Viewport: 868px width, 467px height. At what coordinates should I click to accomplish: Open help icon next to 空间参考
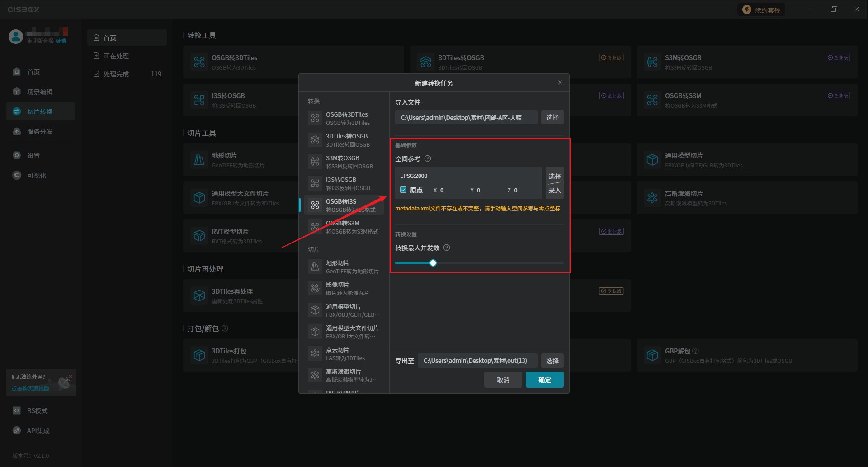click(428, 159)
